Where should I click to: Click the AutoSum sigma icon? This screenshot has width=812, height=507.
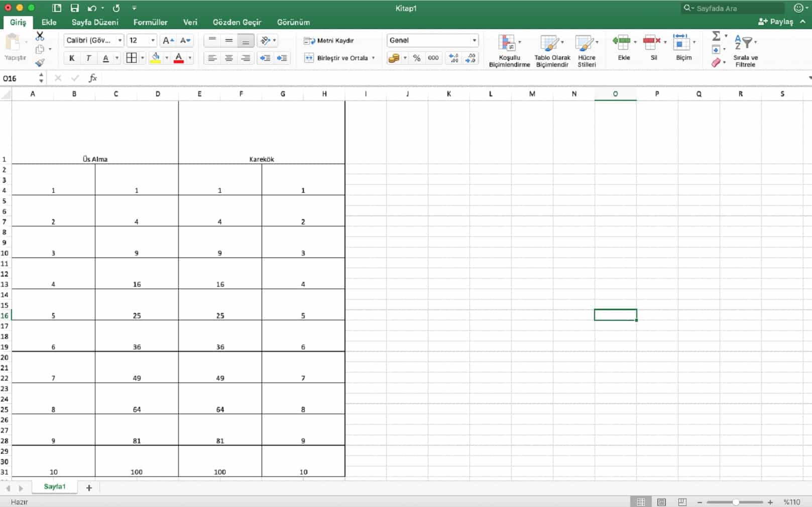716,36
